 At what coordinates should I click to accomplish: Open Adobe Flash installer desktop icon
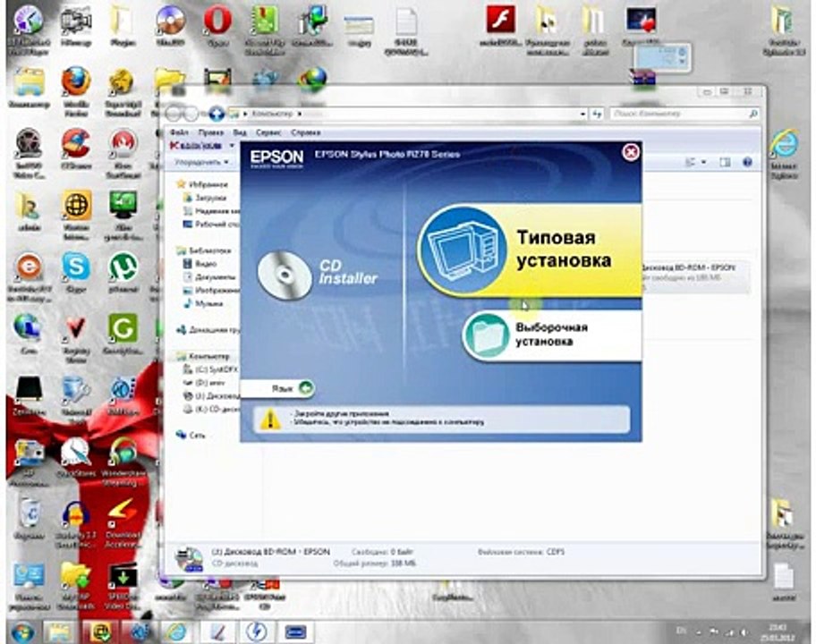point(501,26)
